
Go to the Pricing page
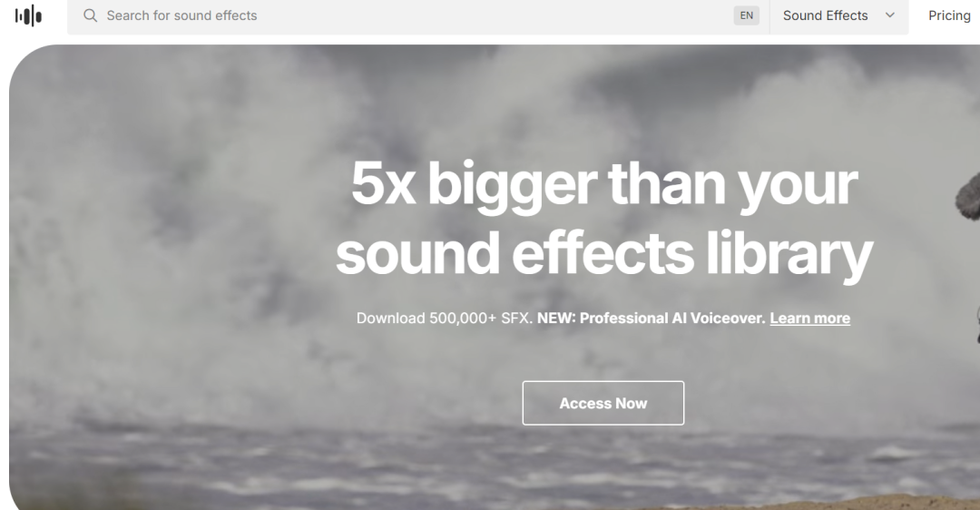point(949,15)
